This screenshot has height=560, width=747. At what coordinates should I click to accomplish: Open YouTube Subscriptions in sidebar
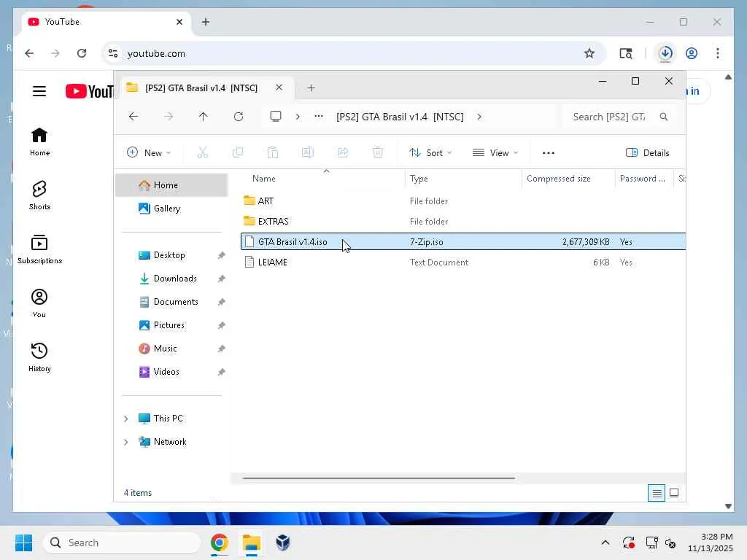point(39,249)
